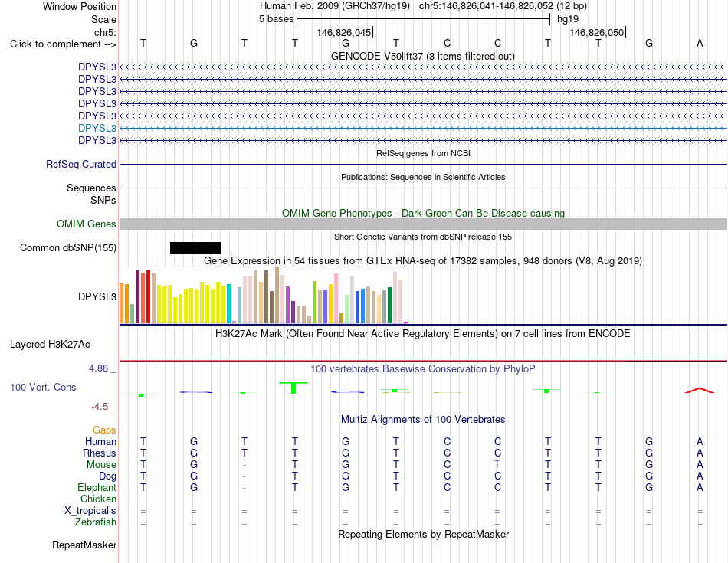Click the 'chr5:' ruler label
728x563 pixels.
coord(105,32)
